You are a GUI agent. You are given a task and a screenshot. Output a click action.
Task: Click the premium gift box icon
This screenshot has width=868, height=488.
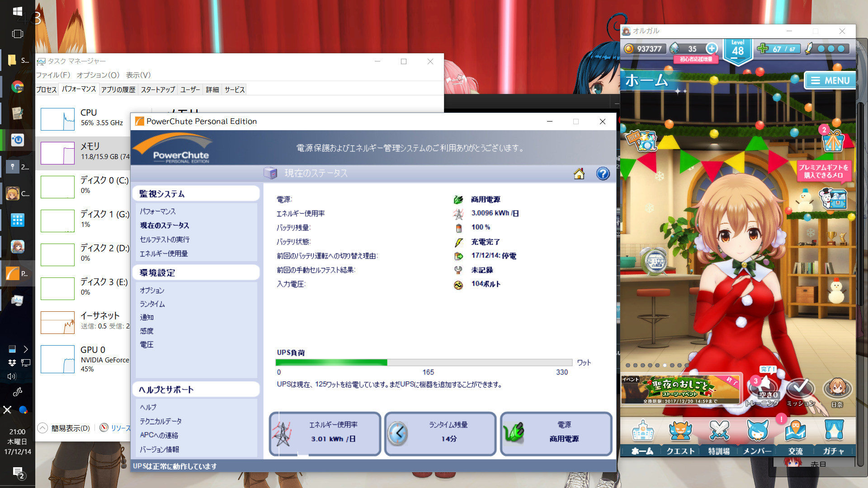tap(833, 141)
